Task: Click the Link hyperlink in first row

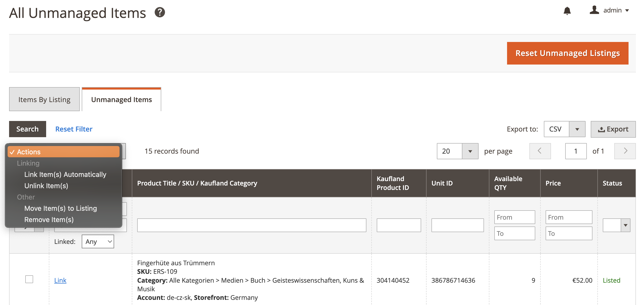Action: pos(60,280)
